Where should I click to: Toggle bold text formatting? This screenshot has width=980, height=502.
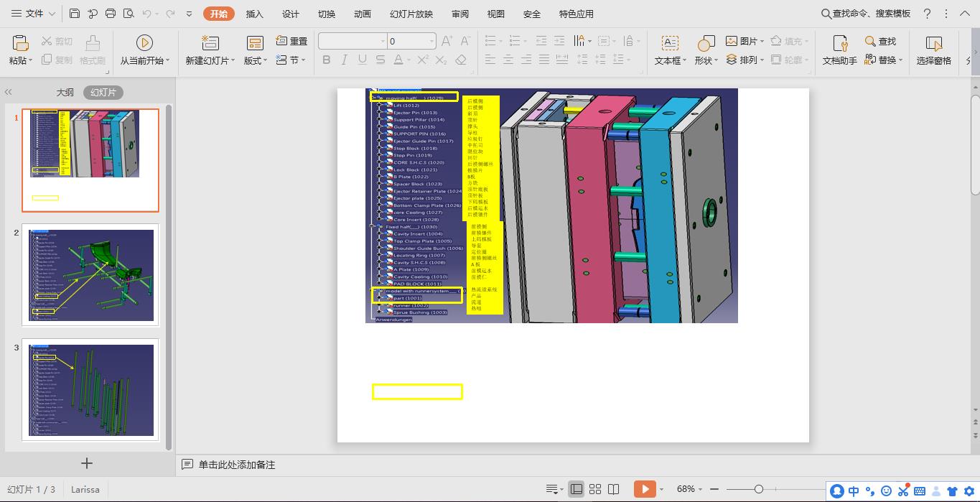[327, 60]
